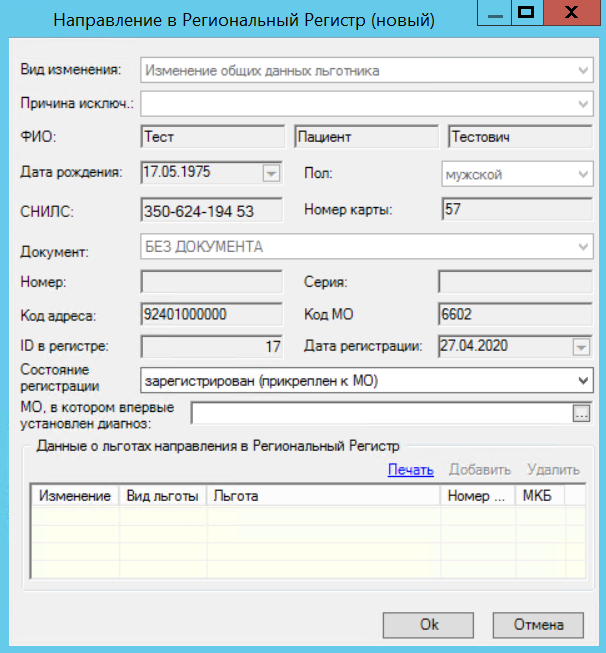The image size is (606, 653).
Task: Open the Дата регистрации calendar dropdown
Action: (x=581, y=347)
